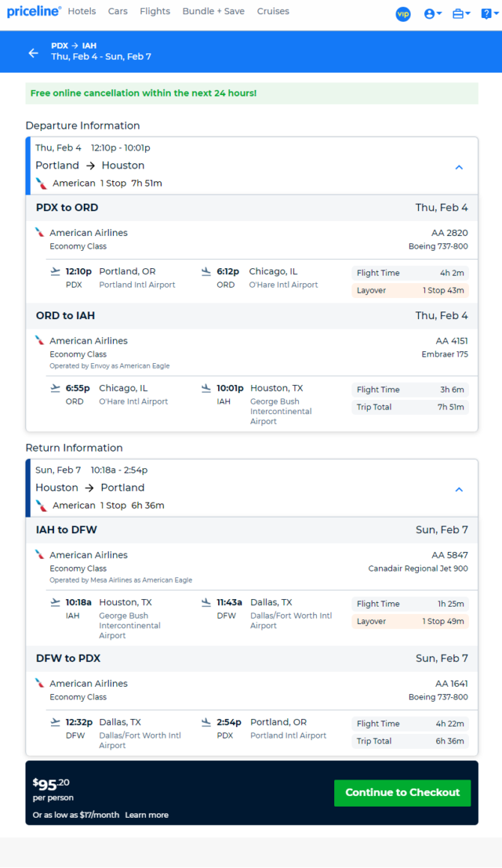502x868 pixels.
Task: Click the PDX to IAH trip summary header
Action: [x=101, y=51]
